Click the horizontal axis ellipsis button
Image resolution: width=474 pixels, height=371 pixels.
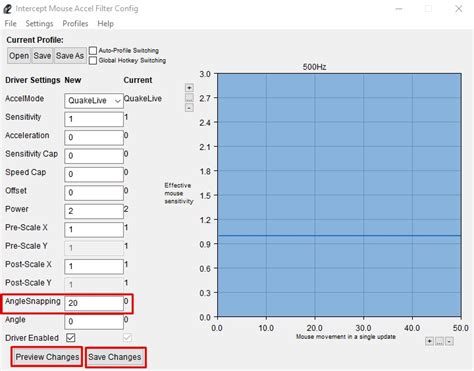(x=439, y=341)
